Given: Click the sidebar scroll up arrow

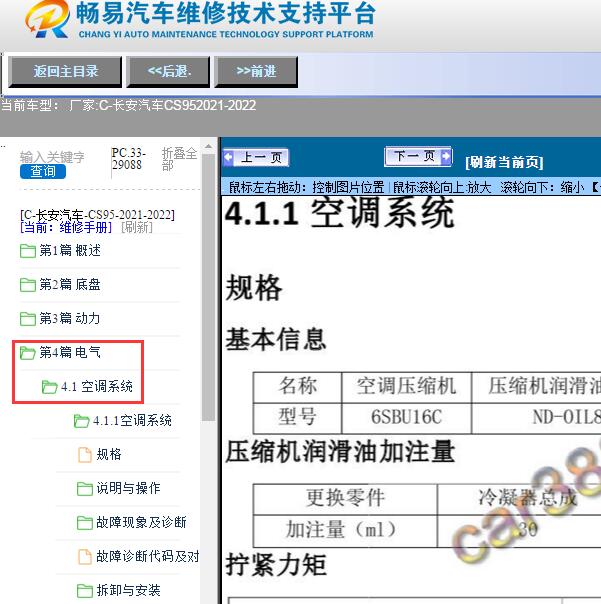Looking at the screenshot, I should coord(208,146).
